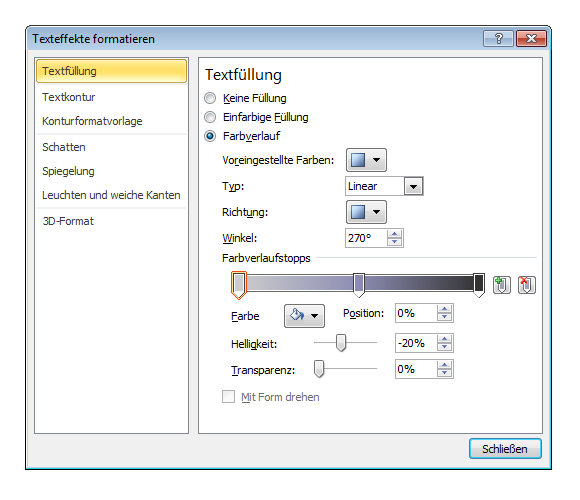Choose Einfarbige Füllung radio option

click(x=210, y=117)
